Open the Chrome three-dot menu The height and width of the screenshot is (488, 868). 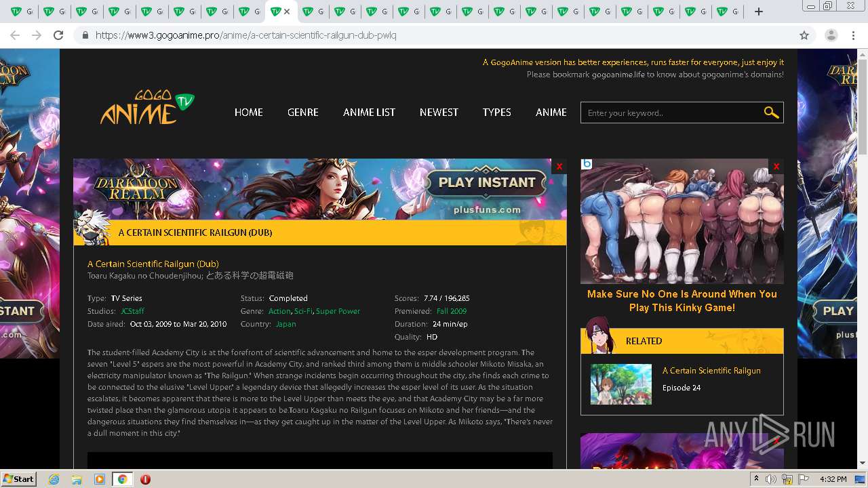pos(853,35)
